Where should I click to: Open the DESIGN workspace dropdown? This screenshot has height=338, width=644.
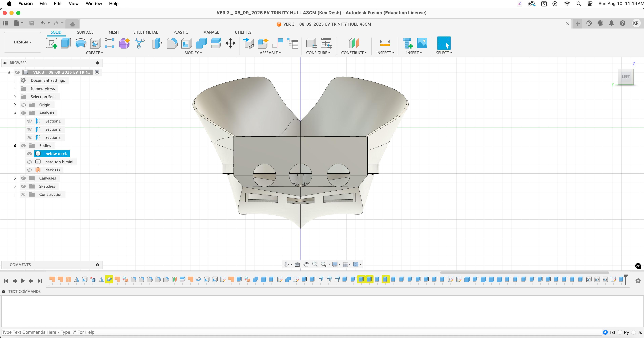click(23, 42)
